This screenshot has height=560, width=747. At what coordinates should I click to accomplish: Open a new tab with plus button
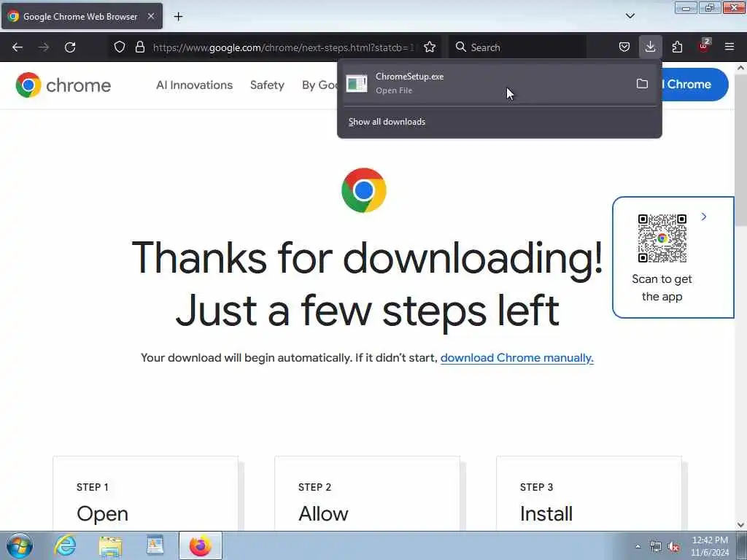[178, 17]
